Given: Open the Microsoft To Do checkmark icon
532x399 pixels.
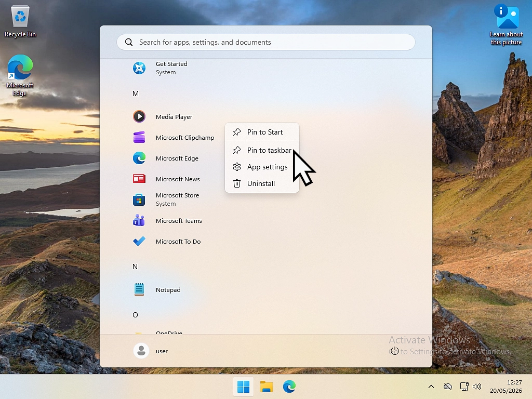Looking at the screenshot, I should [x=139, y=241].
